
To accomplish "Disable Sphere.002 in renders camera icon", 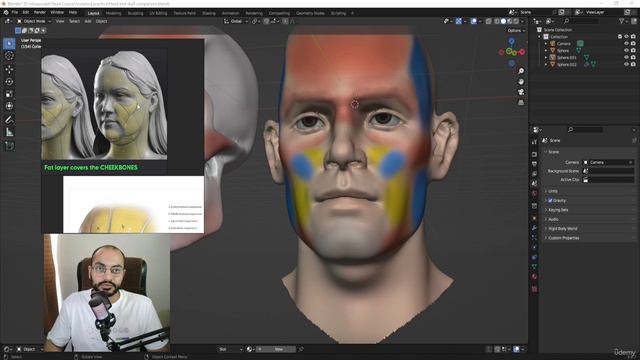I will 633,64.
